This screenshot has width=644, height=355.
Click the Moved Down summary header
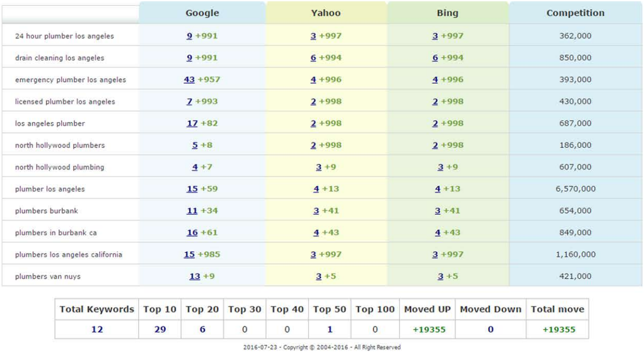tap(490, 309)
